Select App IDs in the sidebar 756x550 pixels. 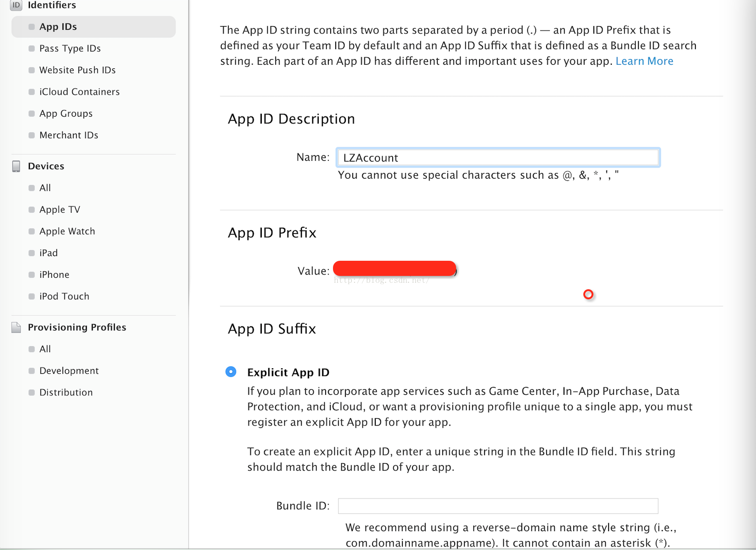pyautogui.click(x=58, y=27)
